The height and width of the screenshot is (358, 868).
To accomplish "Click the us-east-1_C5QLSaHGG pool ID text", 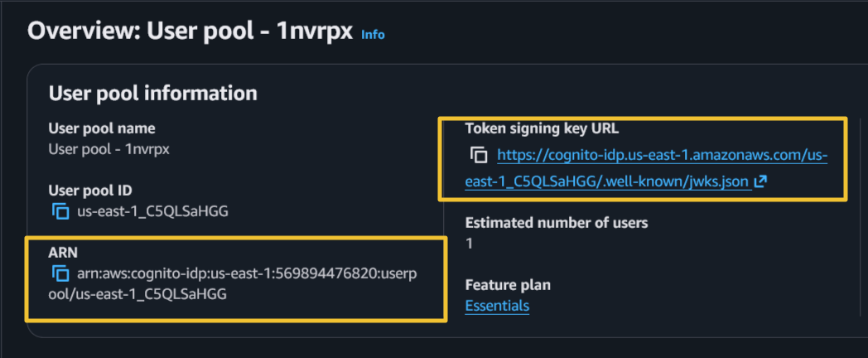I will [152, 211].
